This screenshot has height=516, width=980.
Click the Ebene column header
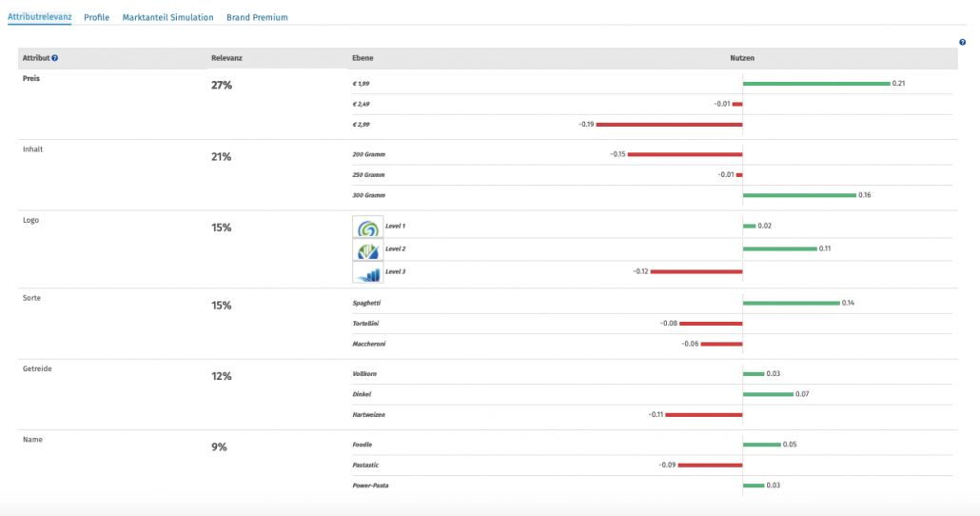pos(363,59)
